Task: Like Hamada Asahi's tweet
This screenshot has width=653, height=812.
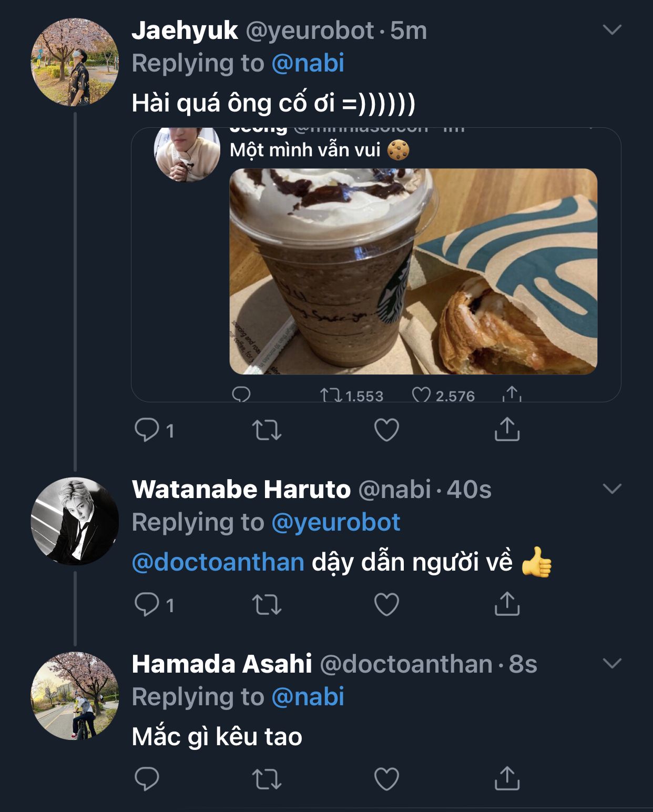Action: pyautogui.click(x=386, y=779)
